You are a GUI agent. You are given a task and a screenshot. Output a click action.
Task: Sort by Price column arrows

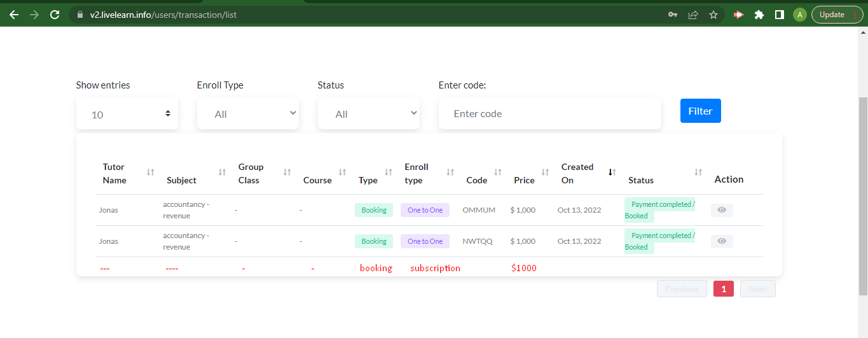tap(545, 173)
